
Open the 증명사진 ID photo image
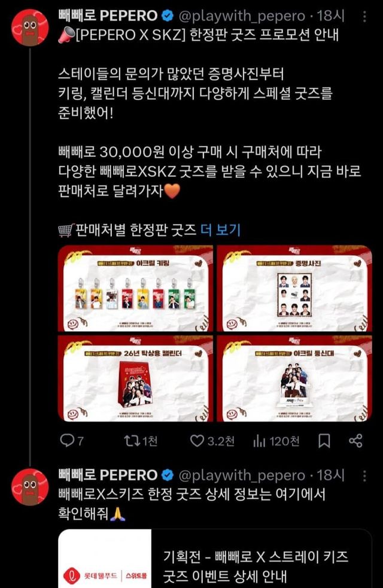coord(294,289)
